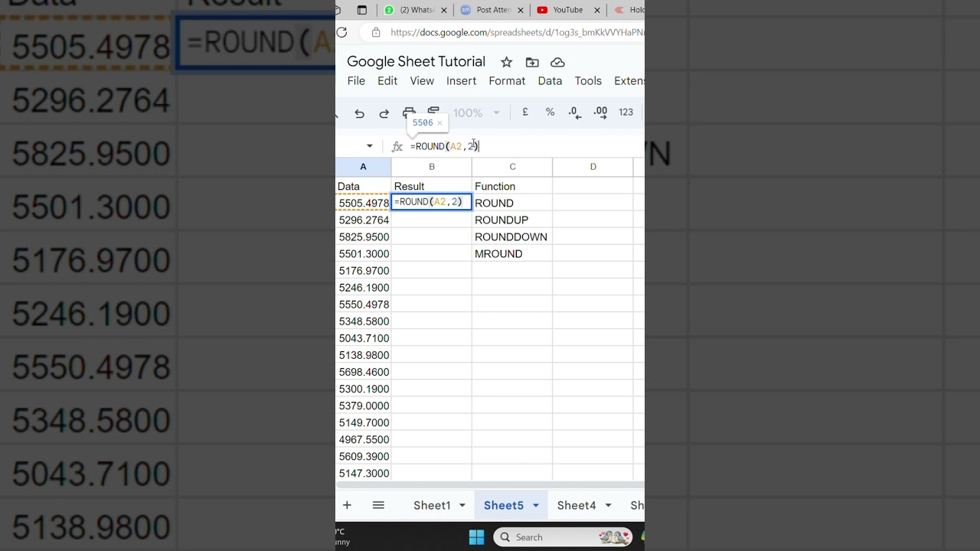Click the fx function icon

click(x=397, y=146)
